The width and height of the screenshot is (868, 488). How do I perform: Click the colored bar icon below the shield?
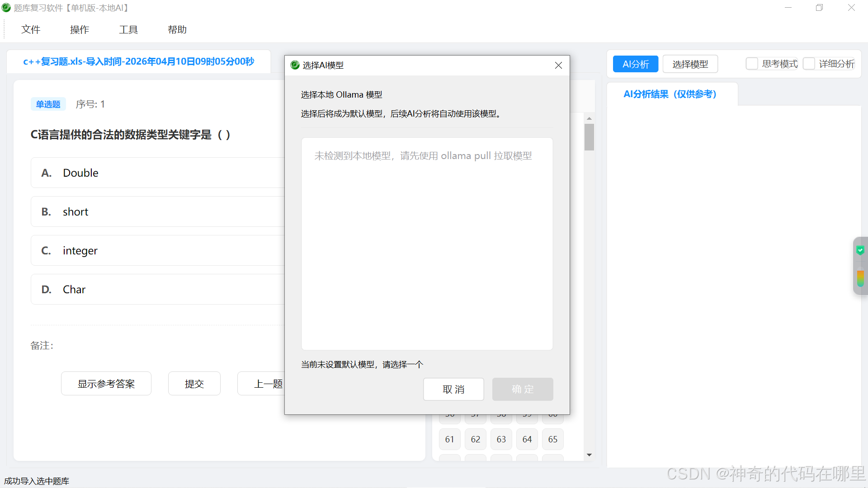pyautogui.click(x=860, y=278)
